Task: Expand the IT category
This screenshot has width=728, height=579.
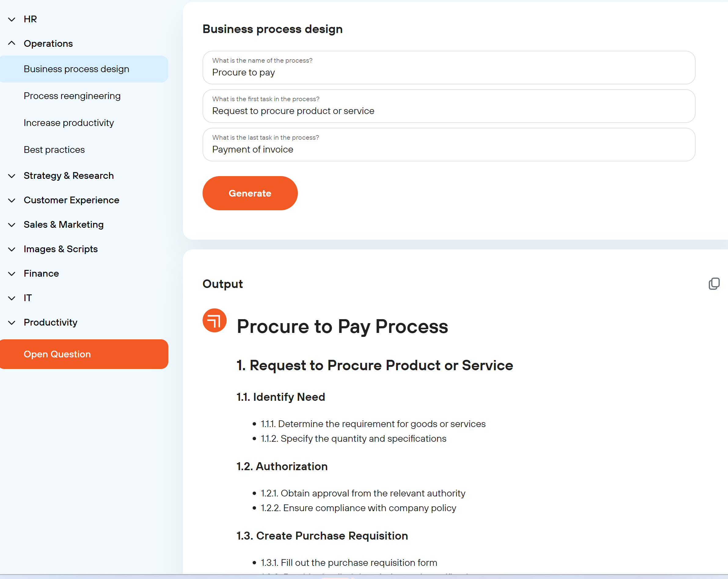Action: 12,298
